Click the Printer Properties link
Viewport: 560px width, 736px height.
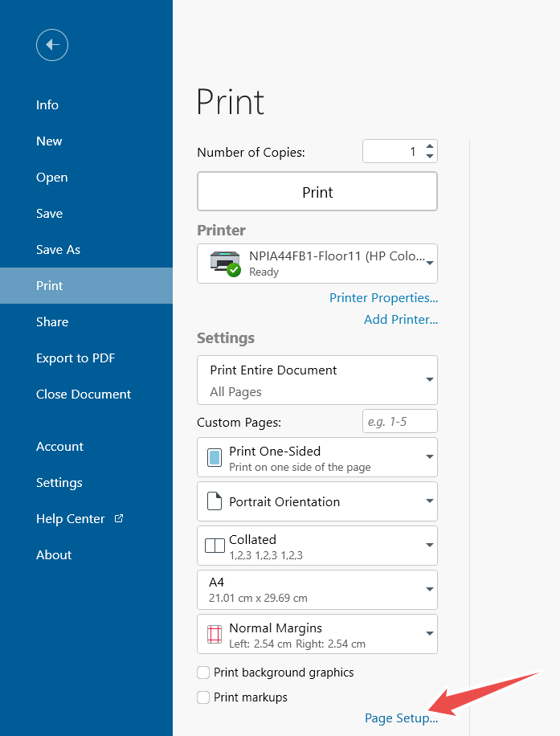click(x=383, y=298)
